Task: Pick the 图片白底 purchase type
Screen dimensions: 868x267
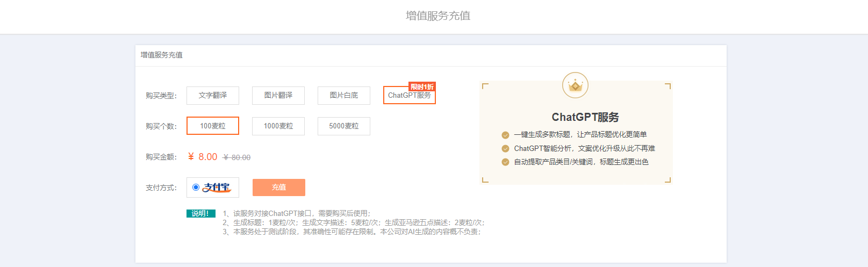Action: tap(344, 95)
